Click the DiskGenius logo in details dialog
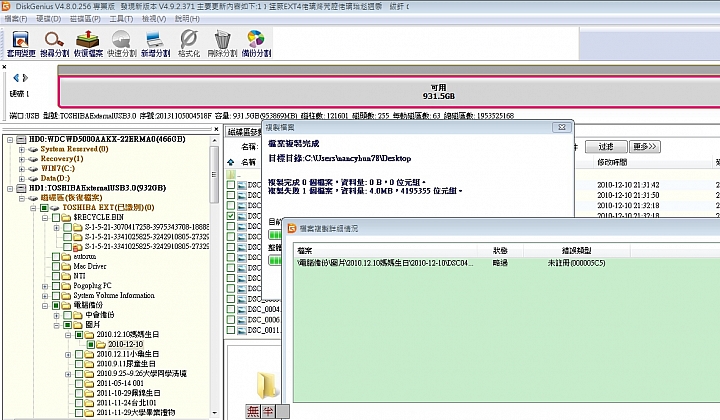Screen dimensions: 720x420 point(292,228)
